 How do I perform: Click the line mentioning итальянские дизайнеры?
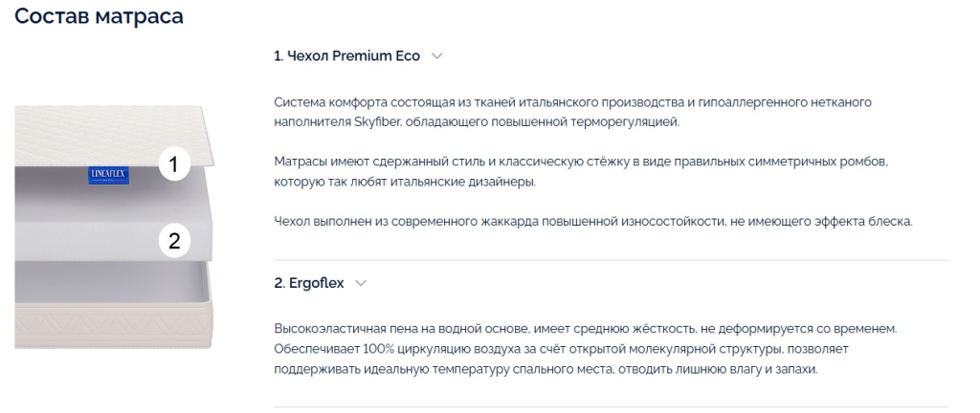[405, 183]
